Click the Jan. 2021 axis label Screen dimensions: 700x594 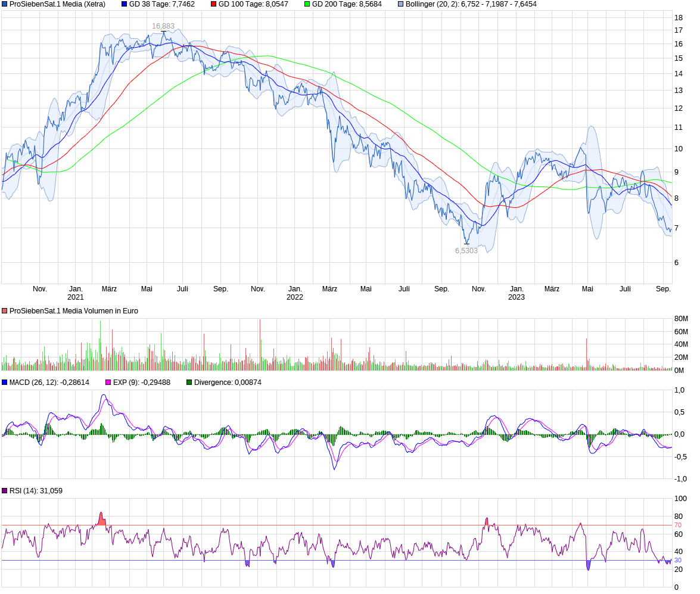76,293
